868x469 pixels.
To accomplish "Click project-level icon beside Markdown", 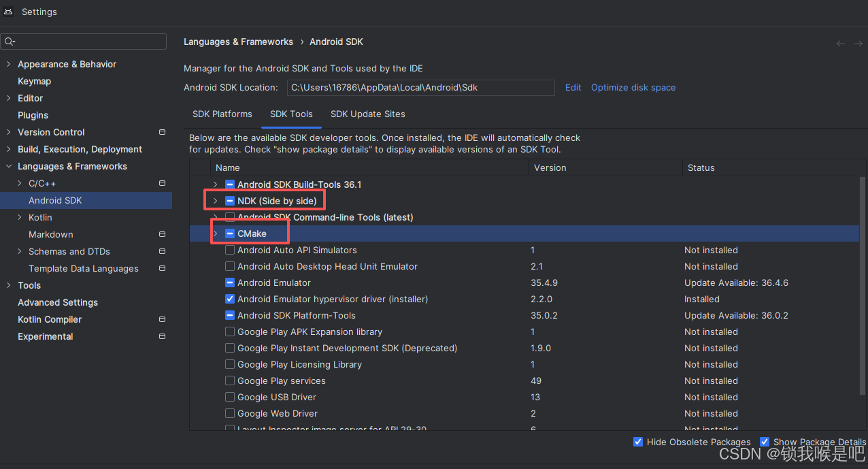I will [162, 234].
